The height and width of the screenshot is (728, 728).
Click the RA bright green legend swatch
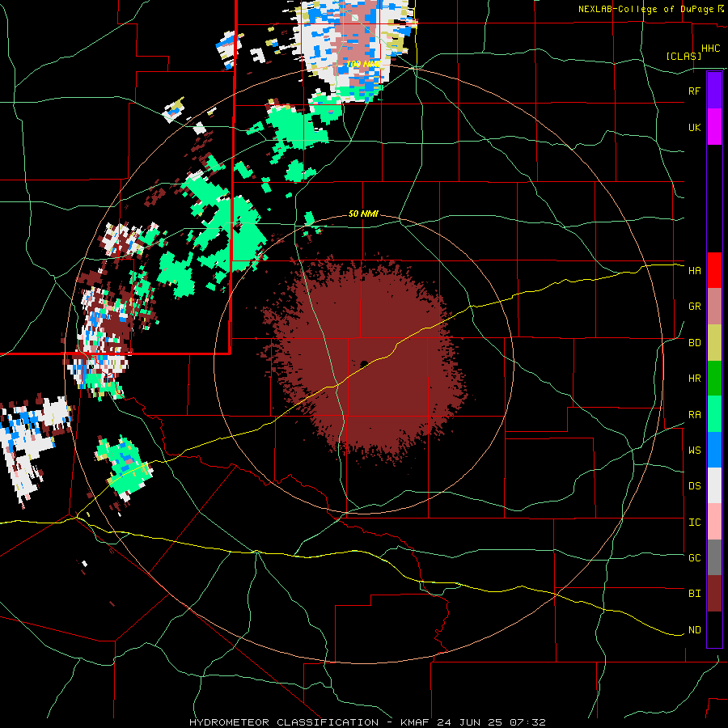click(714, 414)
